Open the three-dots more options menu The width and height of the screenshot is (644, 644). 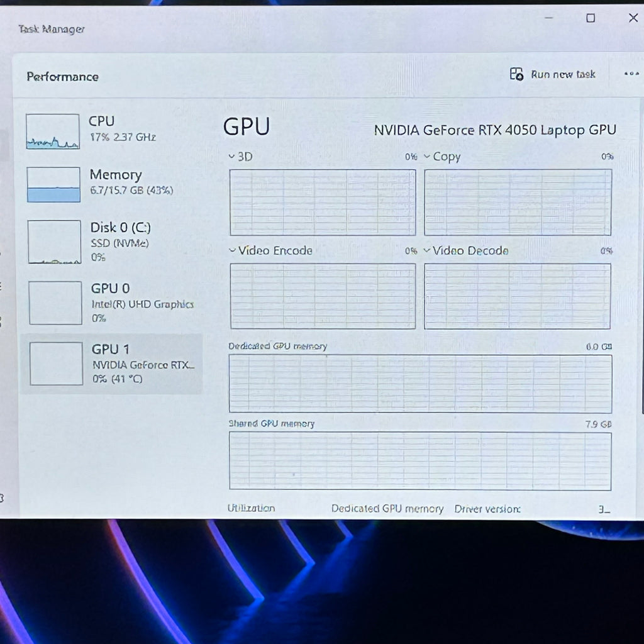click(x=631, y=74)
